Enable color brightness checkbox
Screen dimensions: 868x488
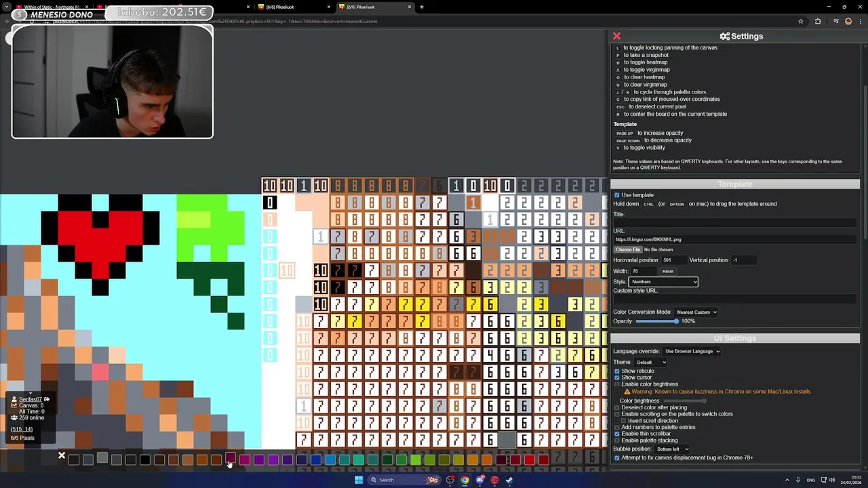[x=617, y=384]
